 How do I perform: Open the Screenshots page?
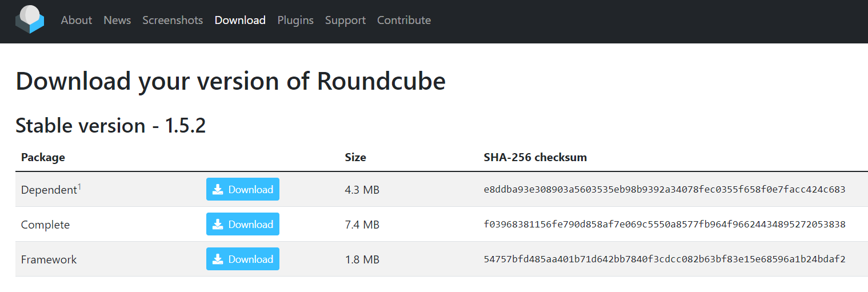point(173,20)
